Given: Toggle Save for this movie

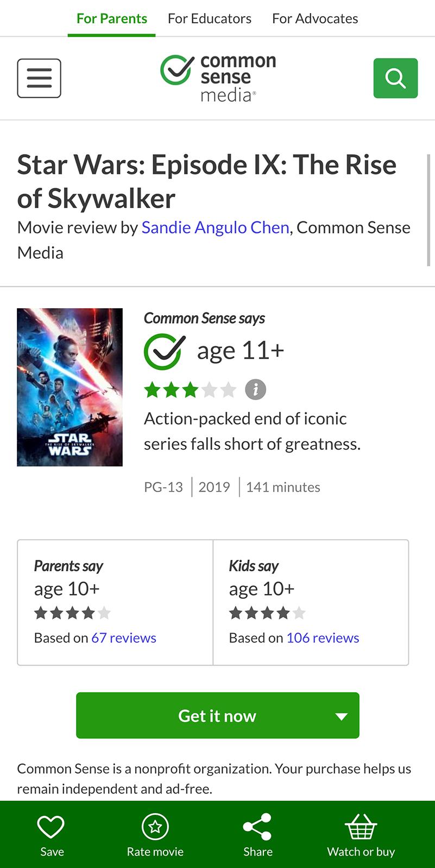Looking at the screenshot, I should (x=51, y=834).
